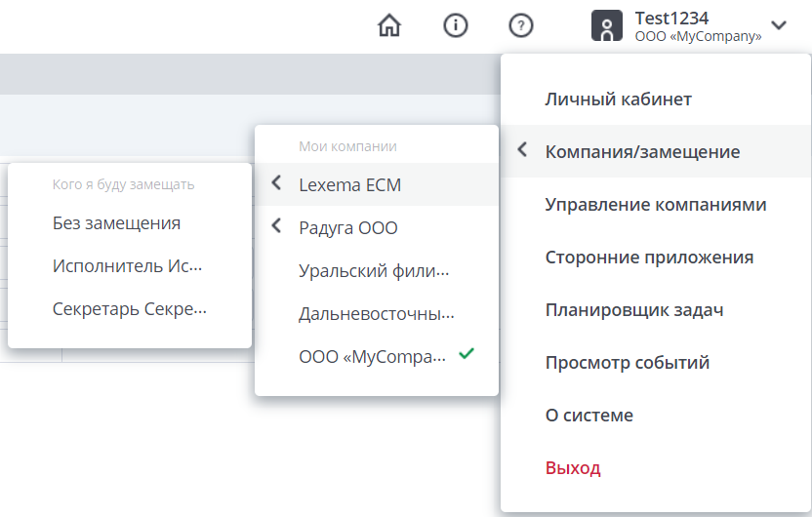Log out via Выход
Screen dimensions: 812x517
[573, 468]
